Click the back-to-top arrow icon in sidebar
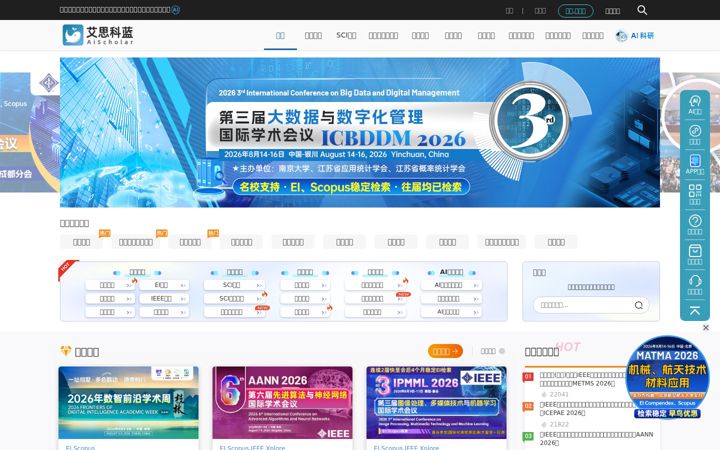 click(695, 311)
